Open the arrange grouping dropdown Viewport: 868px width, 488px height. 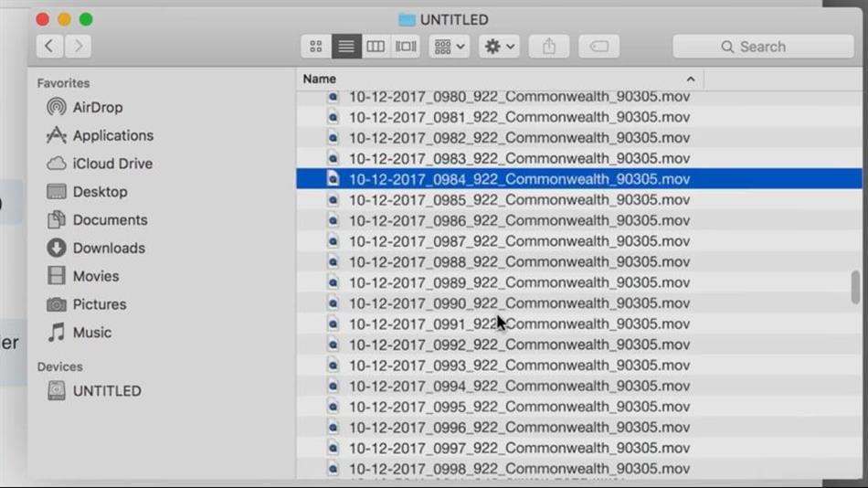(449, 47)
